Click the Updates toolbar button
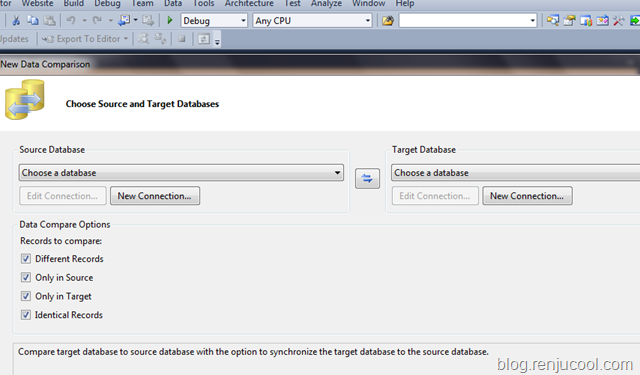Screen dimensions: 640x375 14,39
